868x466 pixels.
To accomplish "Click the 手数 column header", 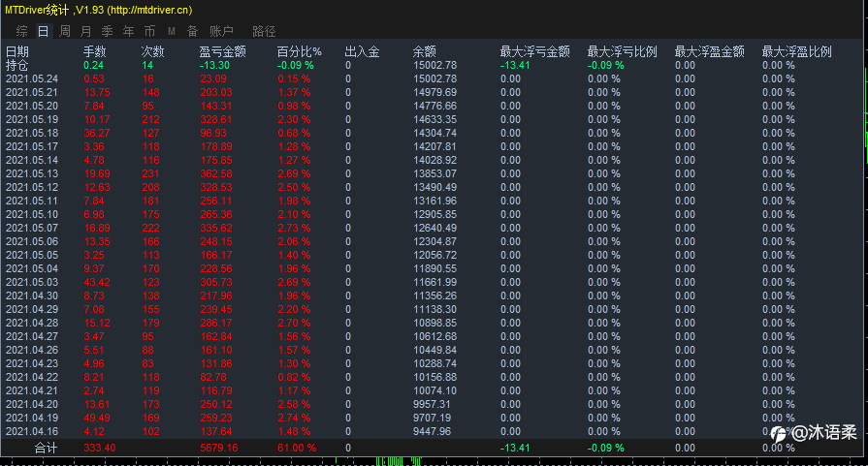I will pyautogui.click(x=95, y=51).
